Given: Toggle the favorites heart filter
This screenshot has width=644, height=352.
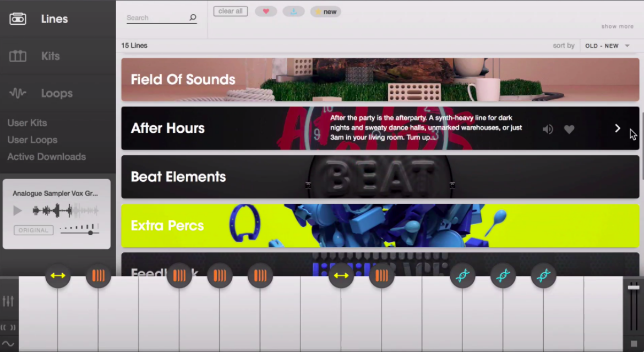Looking at the screenshot, I should click(266, 12).
